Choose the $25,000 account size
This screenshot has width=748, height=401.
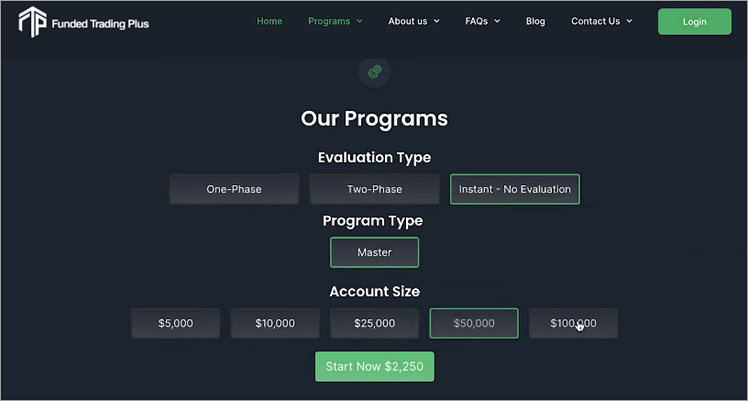[374, 323]
